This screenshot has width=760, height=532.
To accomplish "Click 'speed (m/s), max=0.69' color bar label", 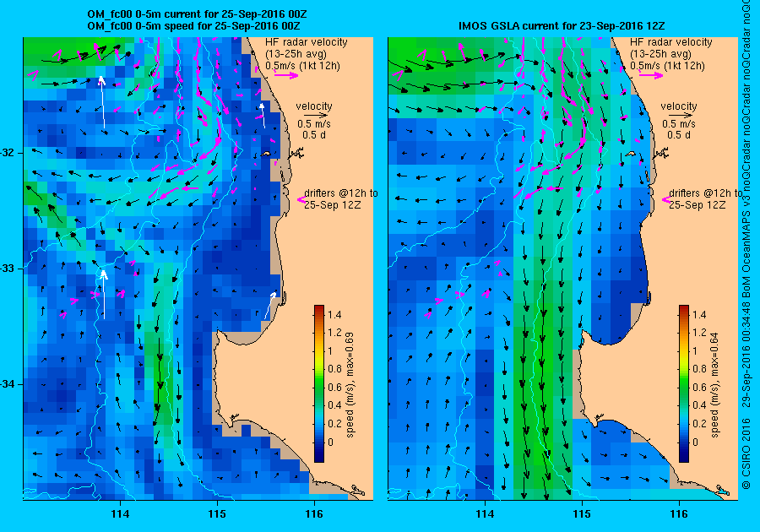I will (x=350, y=385).
